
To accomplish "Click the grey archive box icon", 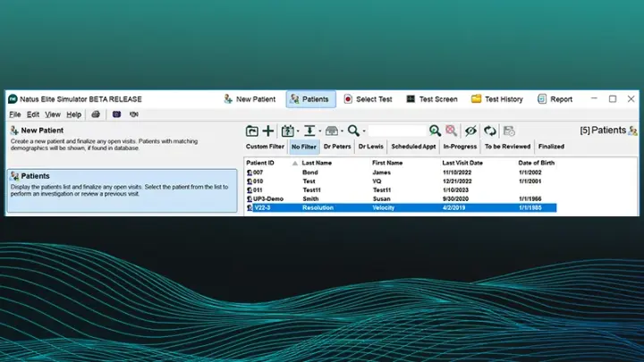I will pyautogui.click(x=332, y=130).
